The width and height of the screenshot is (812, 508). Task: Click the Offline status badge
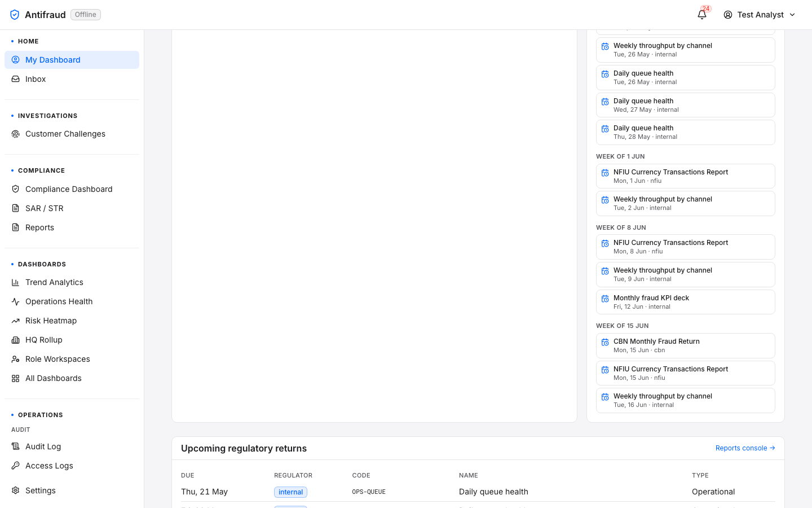click(86, 15)
